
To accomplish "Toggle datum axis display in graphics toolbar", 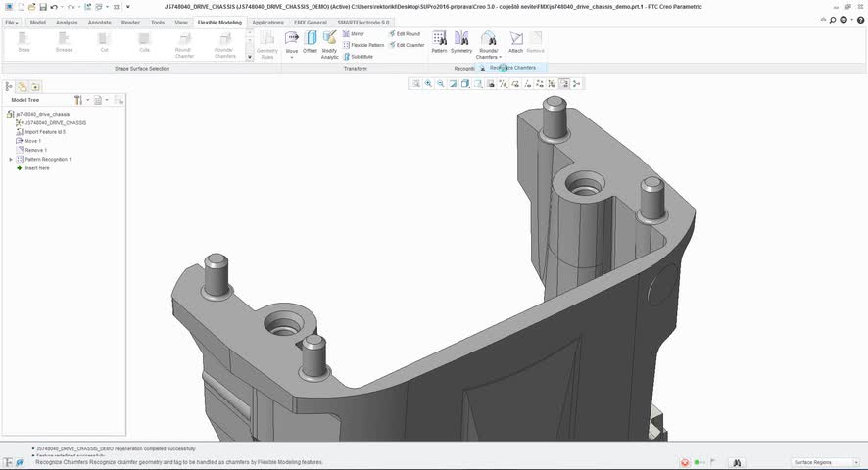I will 527,83.
